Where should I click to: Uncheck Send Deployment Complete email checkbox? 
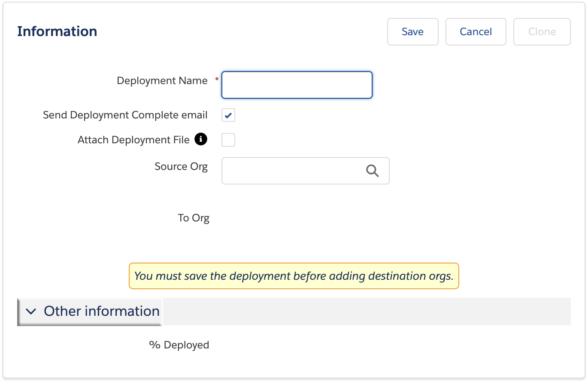coord(228,115)
